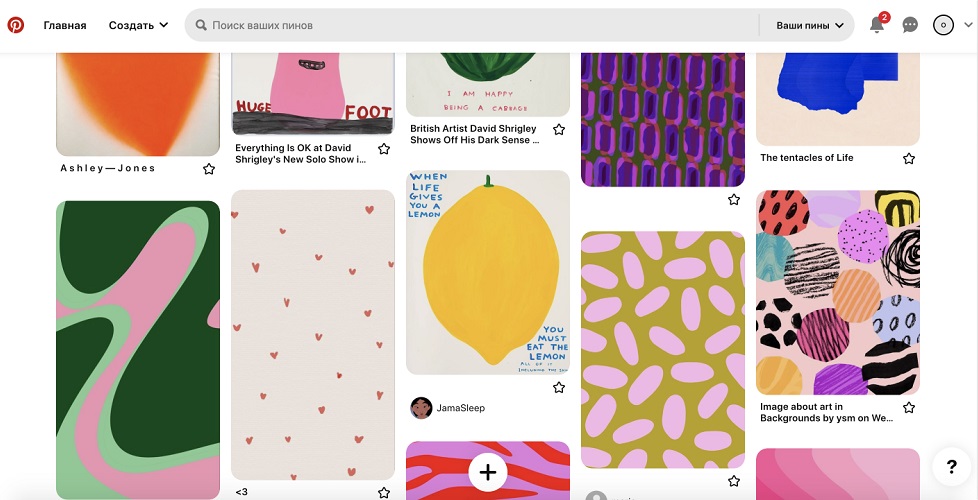Star The tentacles of Life pin
Screen dimensions: 978x500
point(909,158)
